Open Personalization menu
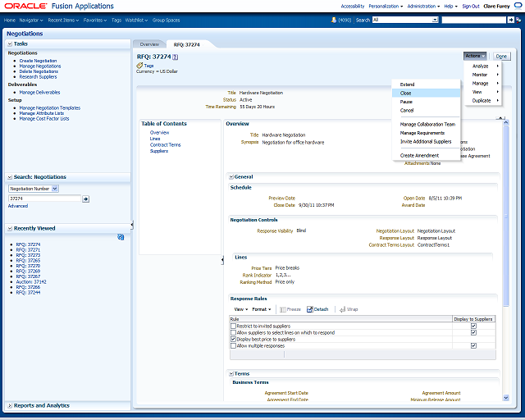This screenshot has width=525, height=420. [x=386, y=7]
